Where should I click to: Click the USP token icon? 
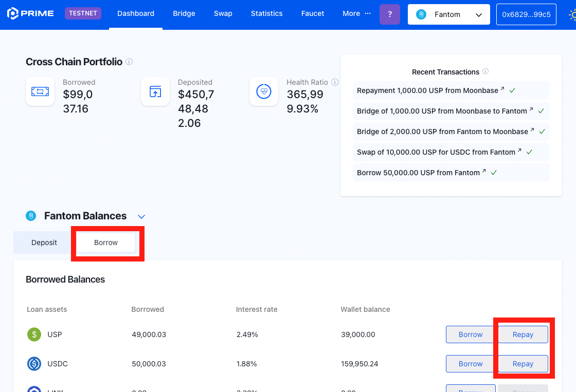34,334
